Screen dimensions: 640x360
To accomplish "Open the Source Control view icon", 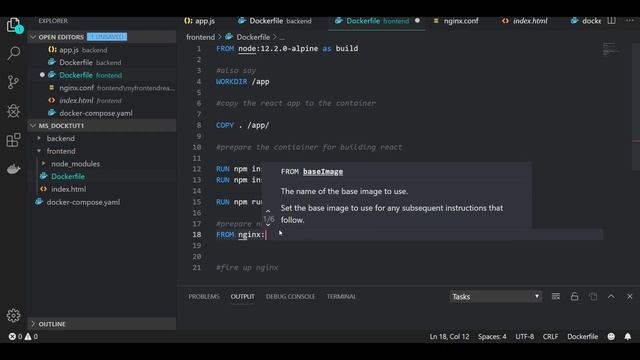I will click(x=13, y=82).
